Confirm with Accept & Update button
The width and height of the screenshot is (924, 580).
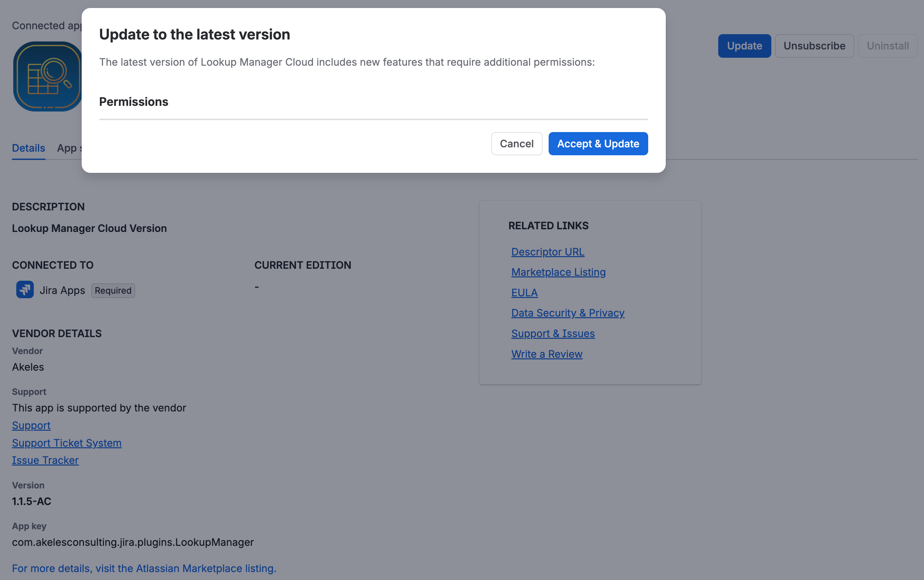[598, 144]
